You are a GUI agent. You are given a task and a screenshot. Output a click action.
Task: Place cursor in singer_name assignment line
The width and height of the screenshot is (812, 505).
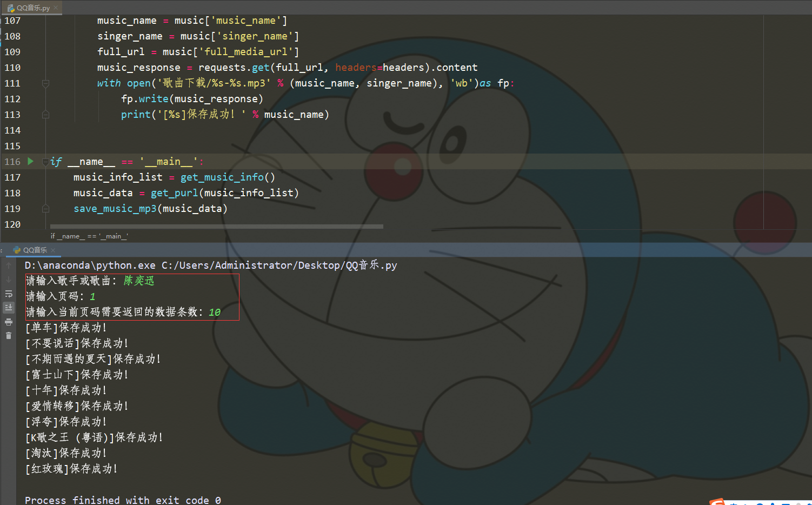pyautogui.click(x=198, y=36)
